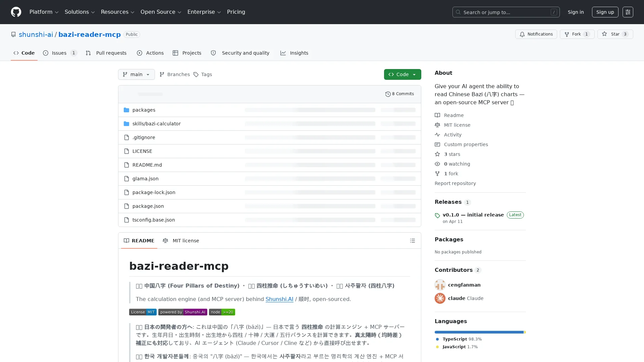The height and width of the screenshot is (362, 644).
Task: Click the README.md file icon
Action: (x=126, y=165)
